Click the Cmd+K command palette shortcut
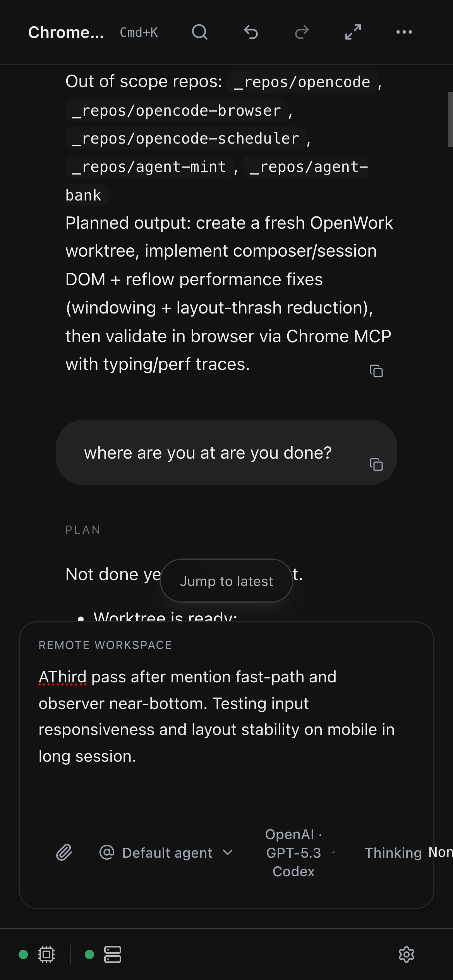The width and height of the screenshot is (453, 980). tap(139, 33)
